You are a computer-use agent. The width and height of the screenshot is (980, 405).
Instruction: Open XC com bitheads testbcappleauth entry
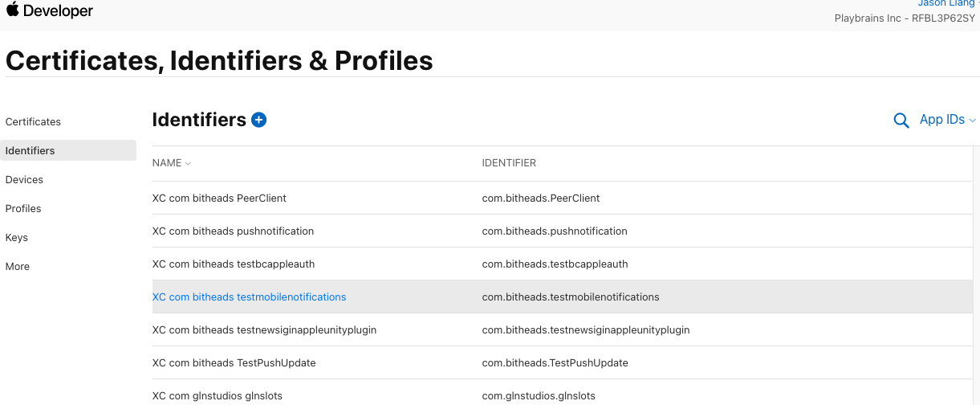(x=562, y=264)
